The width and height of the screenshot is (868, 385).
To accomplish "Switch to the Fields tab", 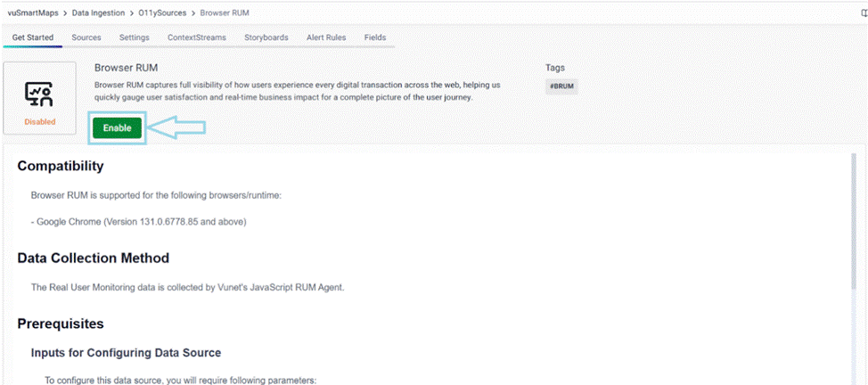I will pos(374,37).
